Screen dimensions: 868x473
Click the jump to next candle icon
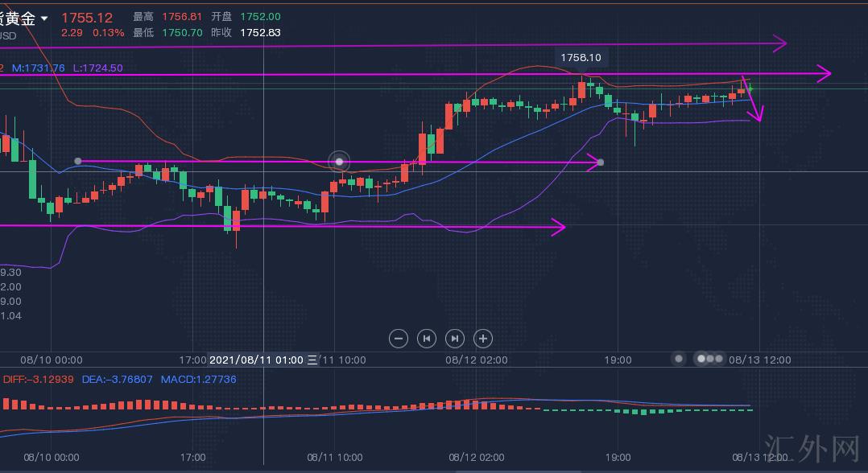pos(455,339)
